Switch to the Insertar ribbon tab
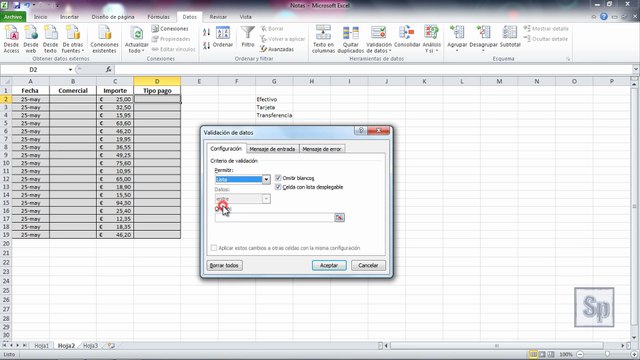 click(x=69, y=17)
